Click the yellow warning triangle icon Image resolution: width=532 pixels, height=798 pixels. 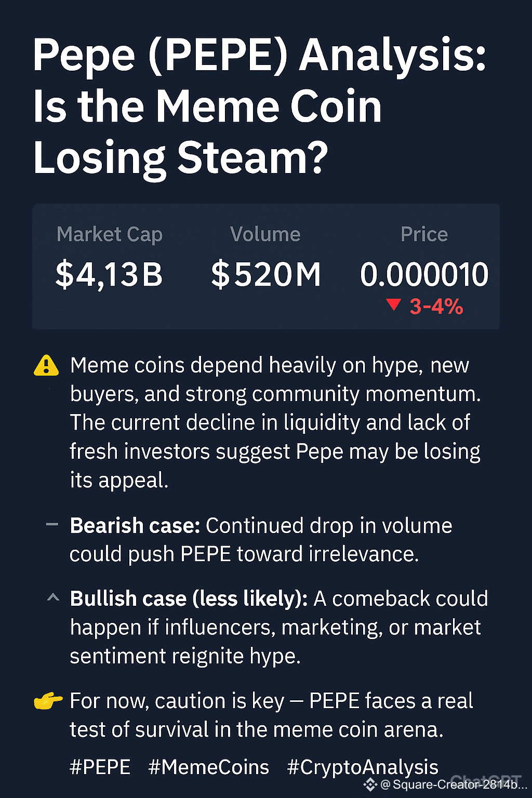[46, 365]
